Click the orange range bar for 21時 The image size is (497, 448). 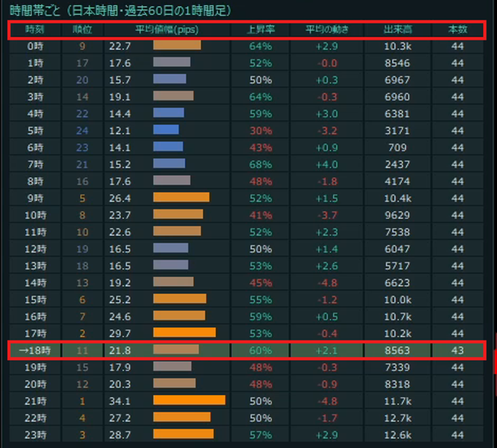(189, 400)
